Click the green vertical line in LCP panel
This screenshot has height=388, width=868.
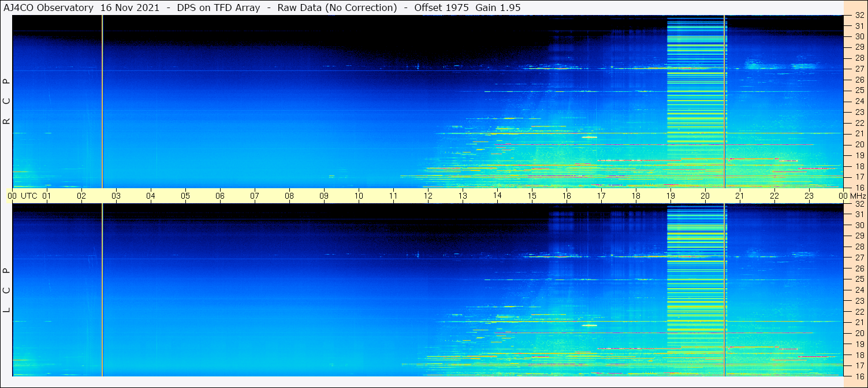pyautogui.click(x=724, y=289)
